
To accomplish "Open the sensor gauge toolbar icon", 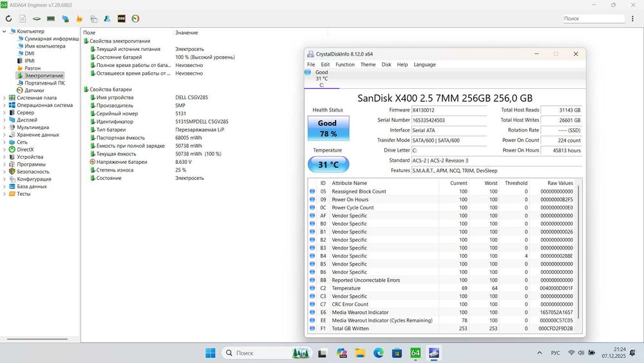I will point(135,19).
